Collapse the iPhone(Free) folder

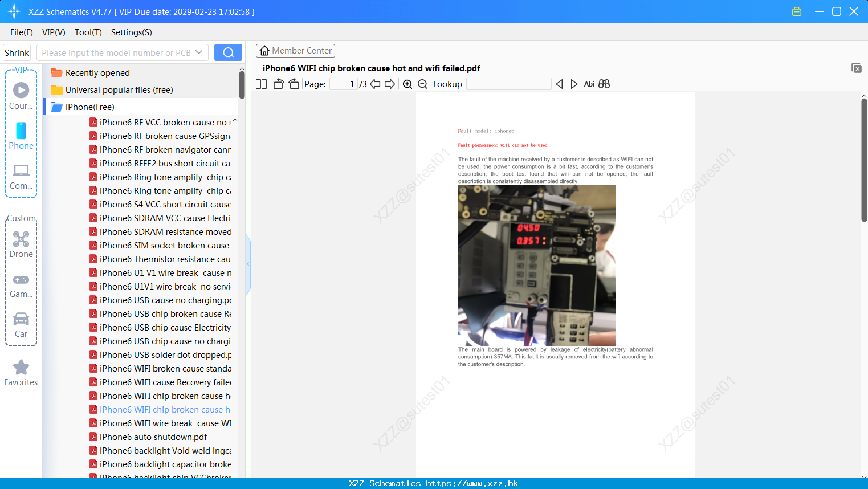point(83,107)
